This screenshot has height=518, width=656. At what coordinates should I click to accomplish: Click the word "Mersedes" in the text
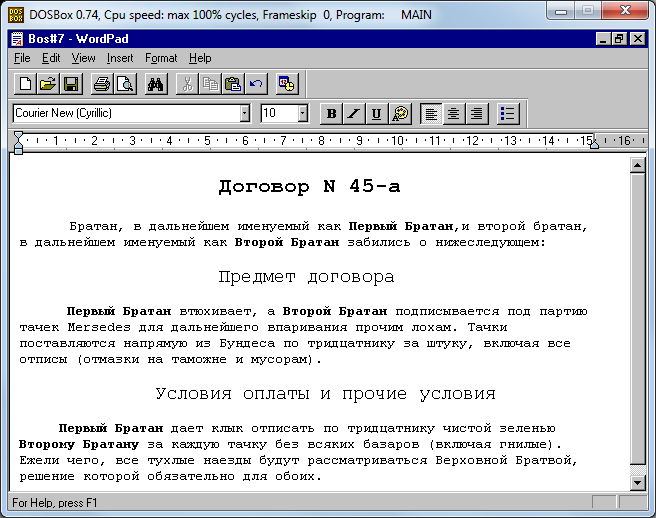[99, 327]
